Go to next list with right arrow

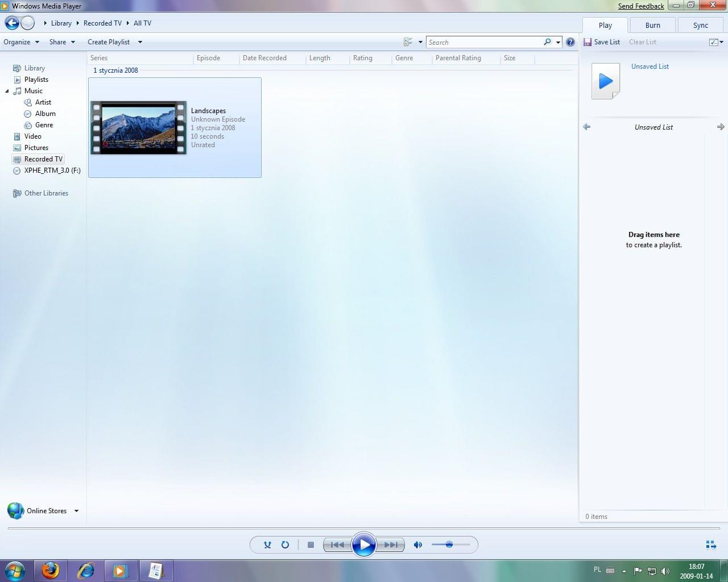(x=721, y=127)
